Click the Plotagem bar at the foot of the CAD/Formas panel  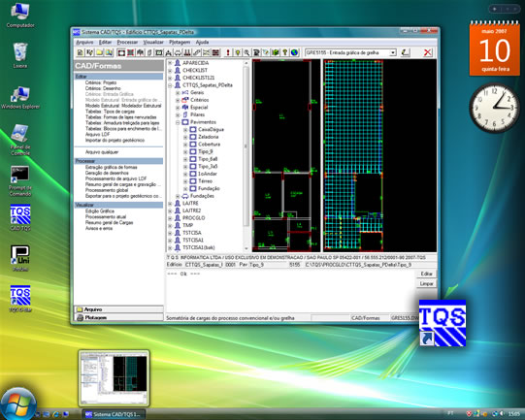[118, 317]
